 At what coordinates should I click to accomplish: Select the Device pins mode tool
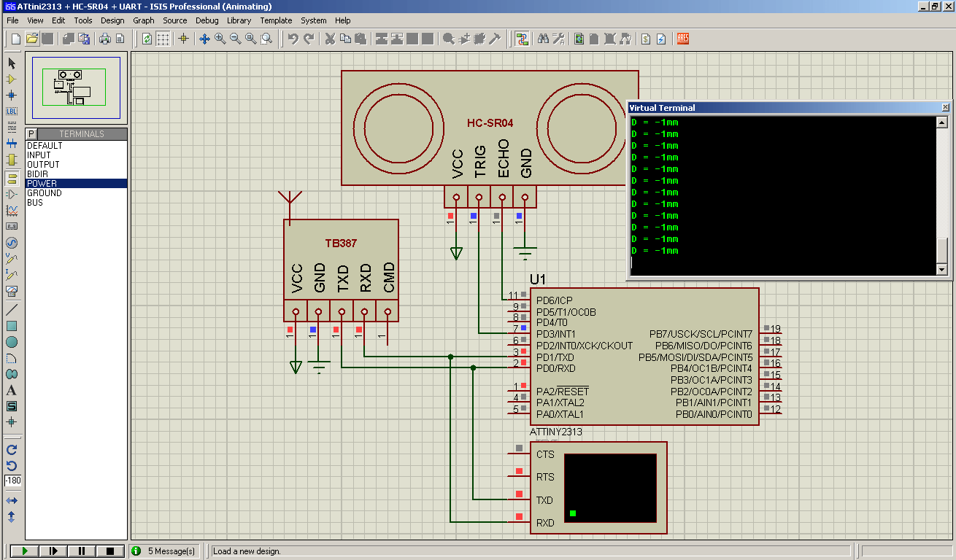(12, 195)
